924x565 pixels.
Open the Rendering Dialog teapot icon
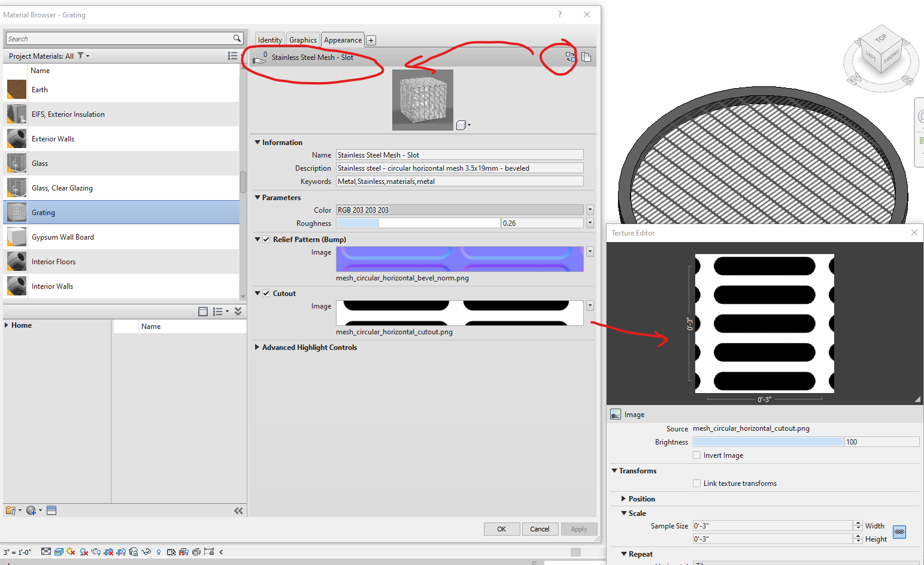tap(96, 552)
